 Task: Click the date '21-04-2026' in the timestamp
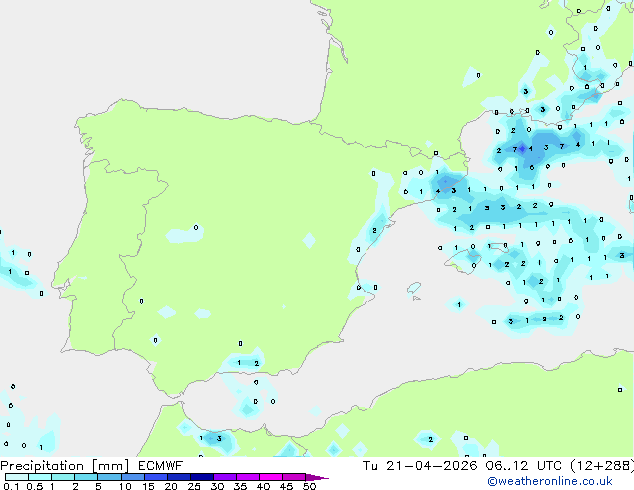[431, 465]
